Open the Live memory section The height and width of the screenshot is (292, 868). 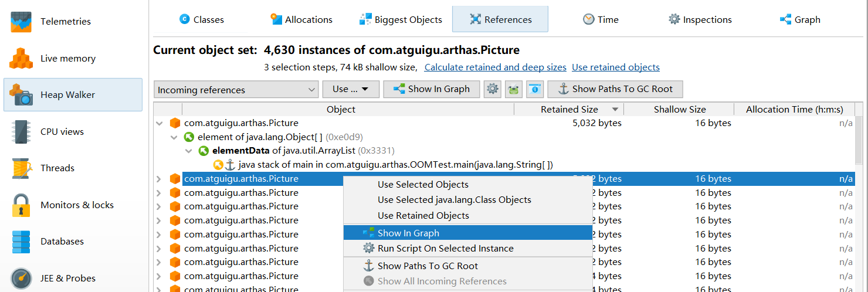tap(67, 59)
